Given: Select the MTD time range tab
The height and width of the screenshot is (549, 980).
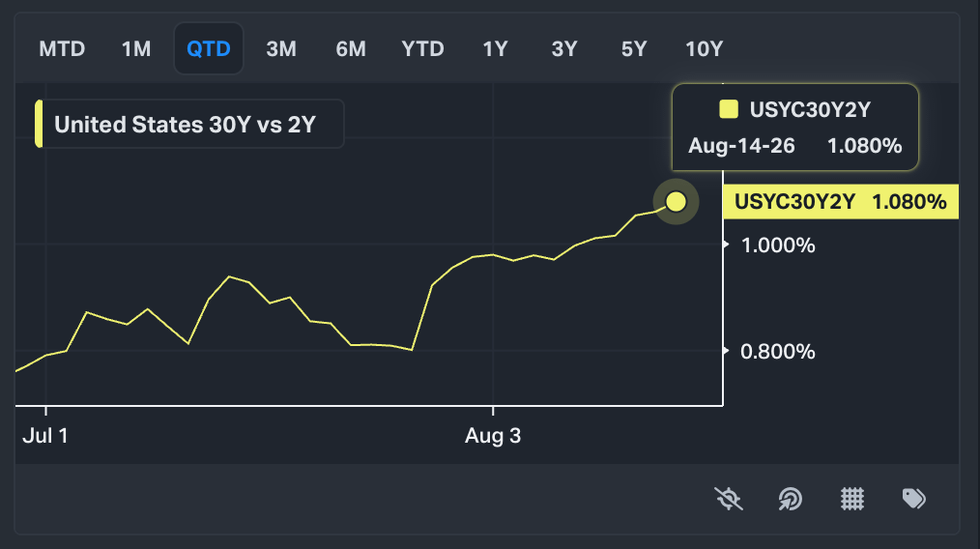Looking at the screenshot, I should [62, 48].
